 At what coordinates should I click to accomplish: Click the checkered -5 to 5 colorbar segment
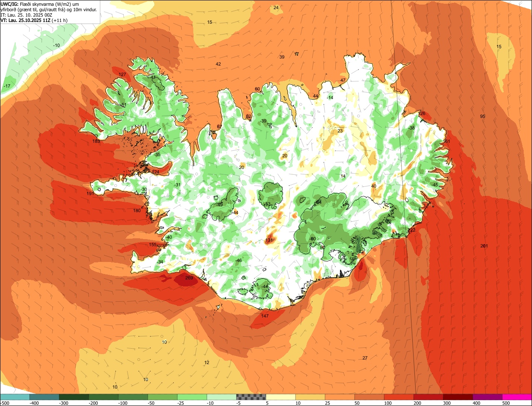(x=251, y=397)
